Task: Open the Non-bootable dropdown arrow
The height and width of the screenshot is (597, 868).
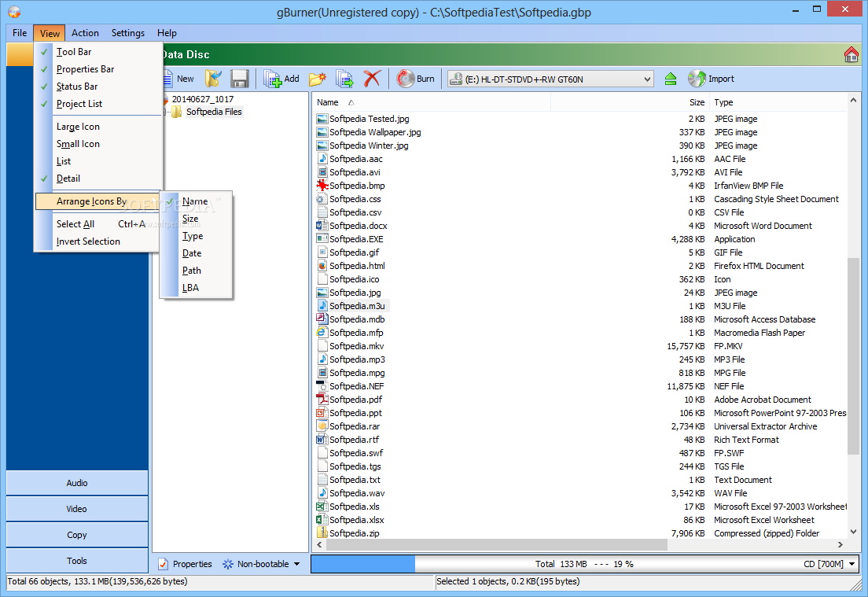Action: tap(296, 564)
